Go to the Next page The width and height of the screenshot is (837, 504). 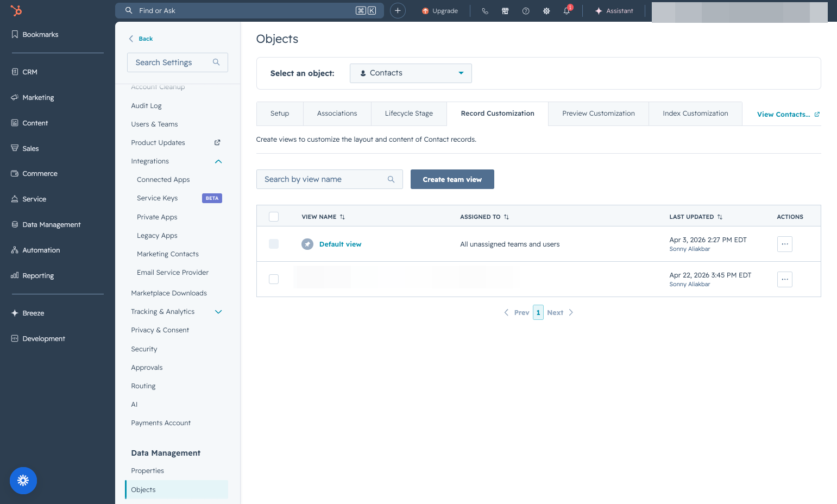(x=560, y=312)
